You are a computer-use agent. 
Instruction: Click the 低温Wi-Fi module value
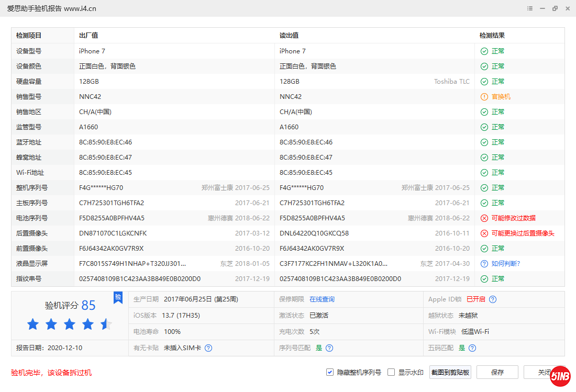pos(475,332)
